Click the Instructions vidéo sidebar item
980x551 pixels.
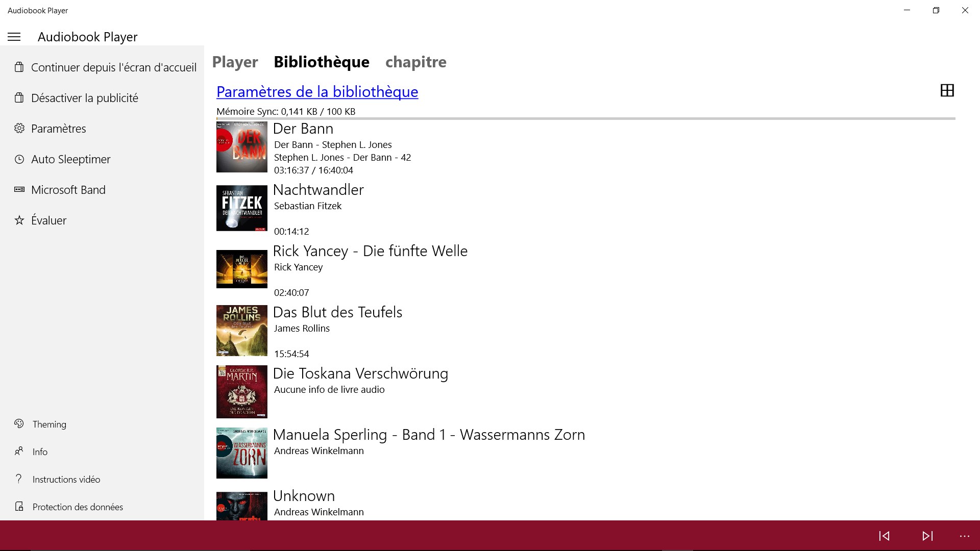pyautogui.click(x=67, y=479)
